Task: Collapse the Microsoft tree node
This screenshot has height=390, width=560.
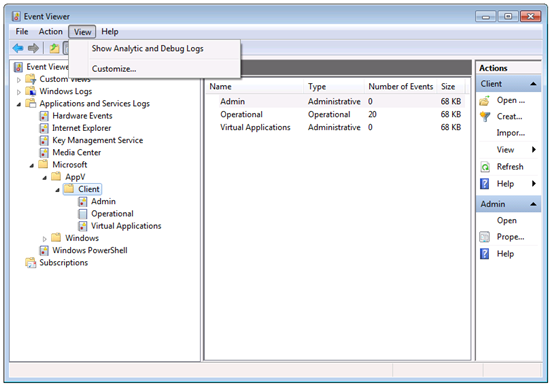Action: tap(32, 165)
